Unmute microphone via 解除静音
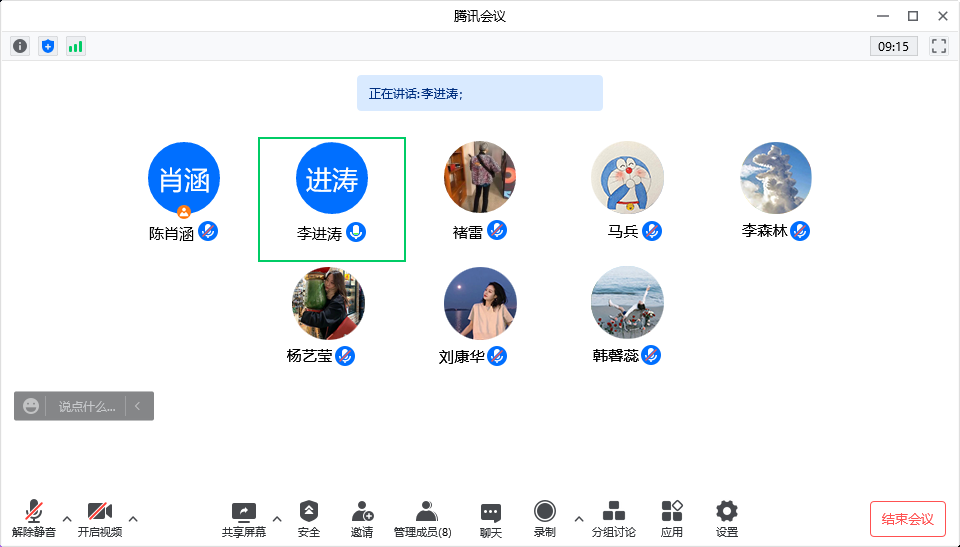Viewport: 960px width, 547px height. coord(34,519)
